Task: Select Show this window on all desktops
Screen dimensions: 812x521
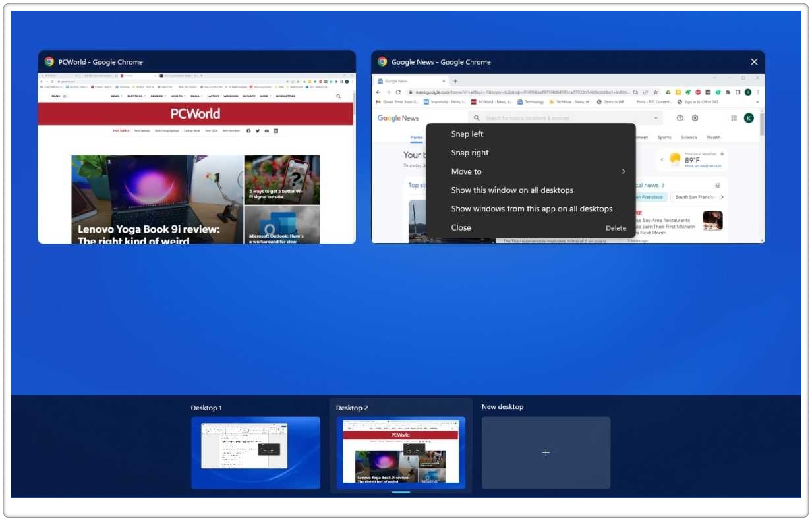Action: [531, 190]
